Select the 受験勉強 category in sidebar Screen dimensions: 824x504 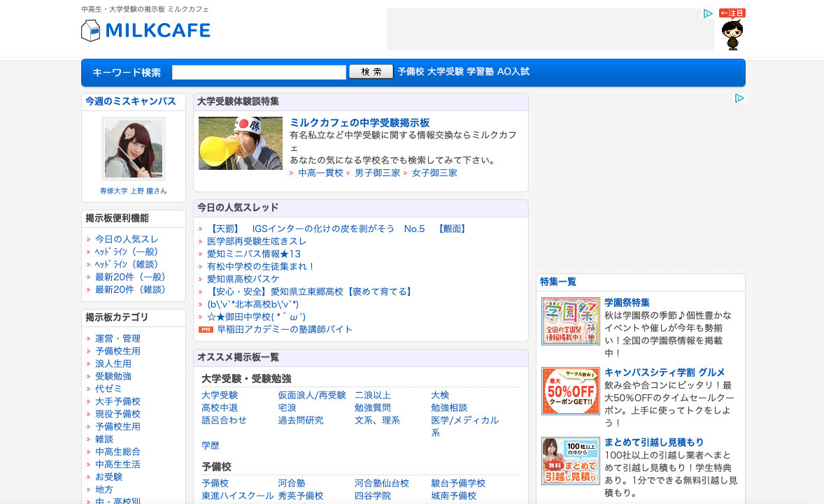point(113,376)
